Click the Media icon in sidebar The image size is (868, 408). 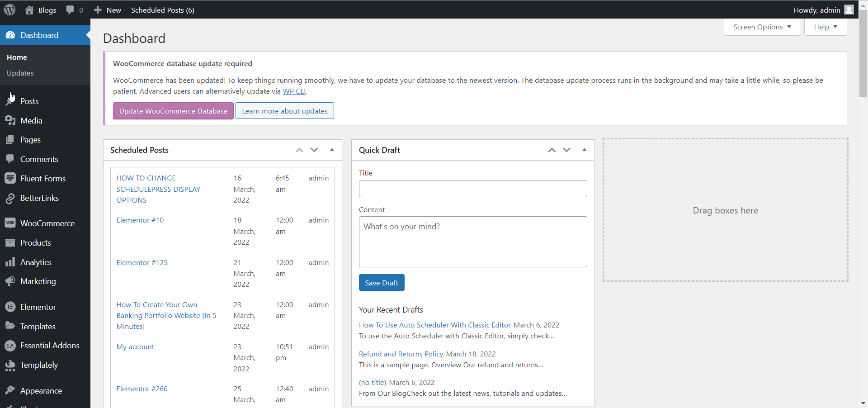[10, 120]
